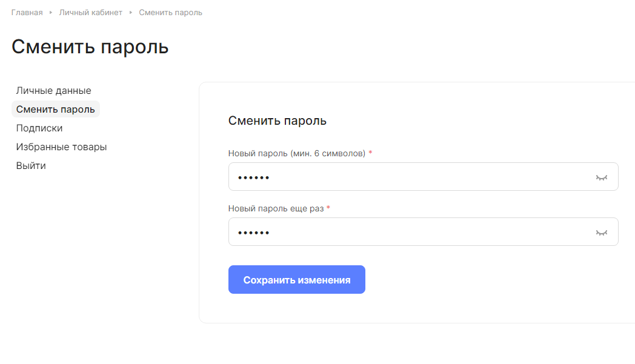Show password in the repeat password field
The image size is (635, 364).
coord(602,233)
